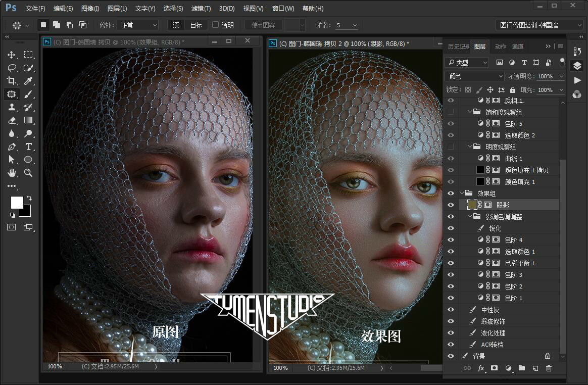Open the 修补 mode dropdown showing 正常
This screenshot has width=588, height=385.
(x=137, y=25)
